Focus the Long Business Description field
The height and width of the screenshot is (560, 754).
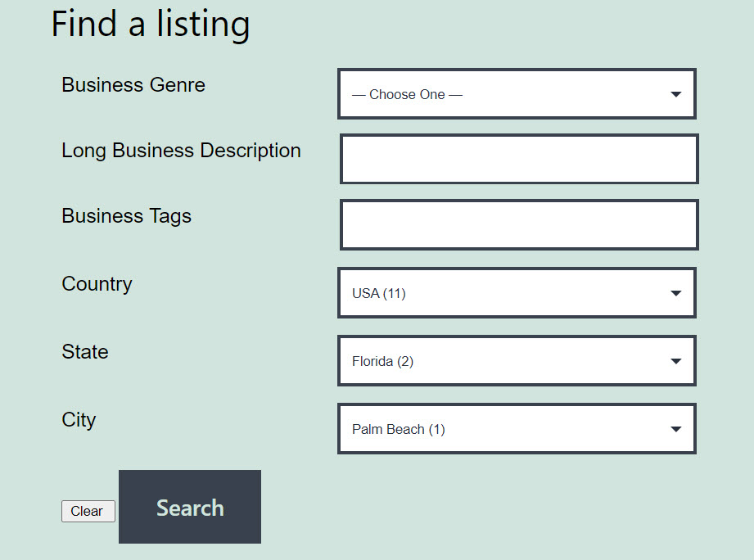click(x=519, y=159)
